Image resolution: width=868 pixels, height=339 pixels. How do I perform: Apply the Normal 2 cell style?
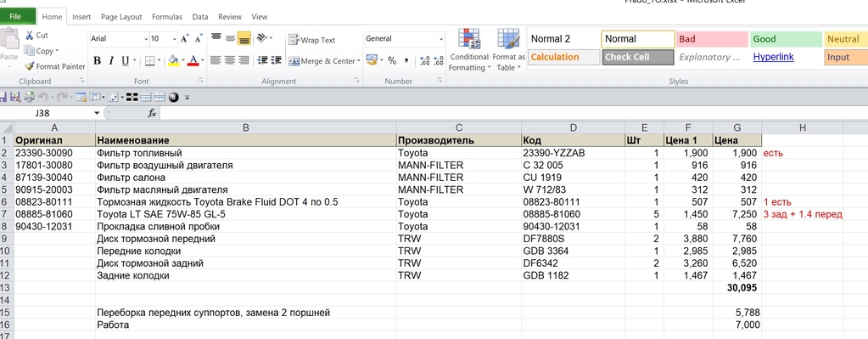pyautogui.click(x=563, y=39)
